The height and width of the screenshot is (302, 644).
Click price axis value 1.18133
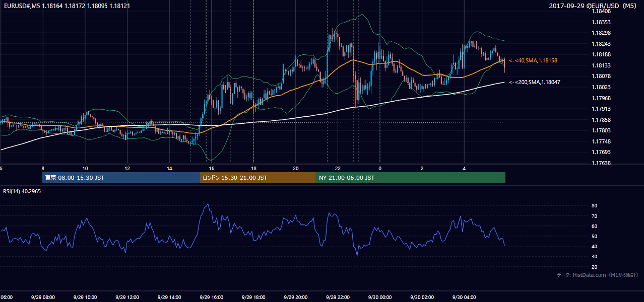coord(601,65)
